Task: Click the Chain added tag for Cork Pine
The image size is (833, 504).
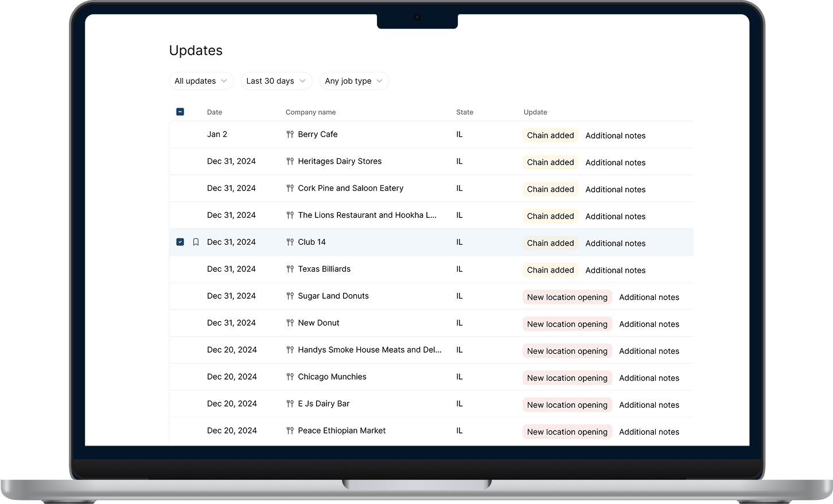Action: (x=550, y=189)
